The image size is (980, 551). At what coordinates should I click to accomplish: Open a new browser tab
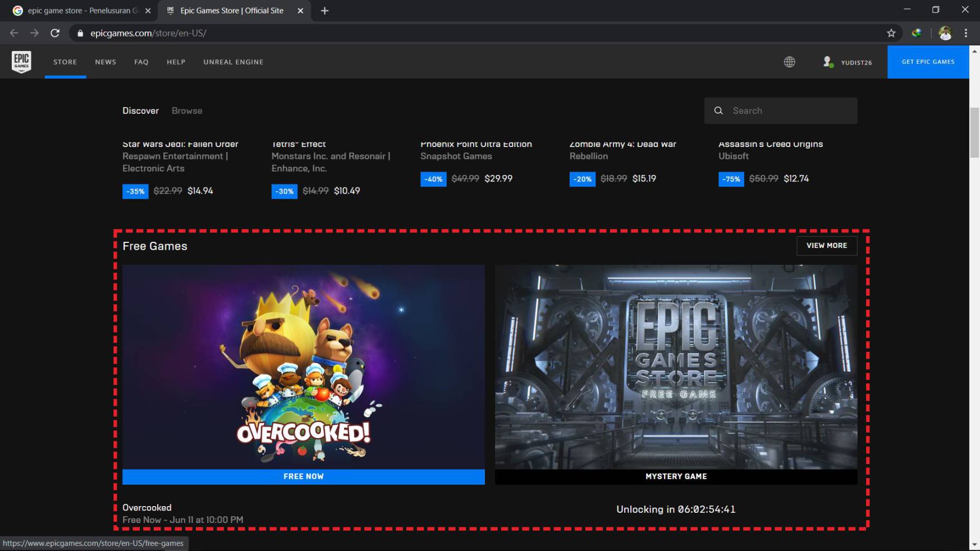coord(324,11)
